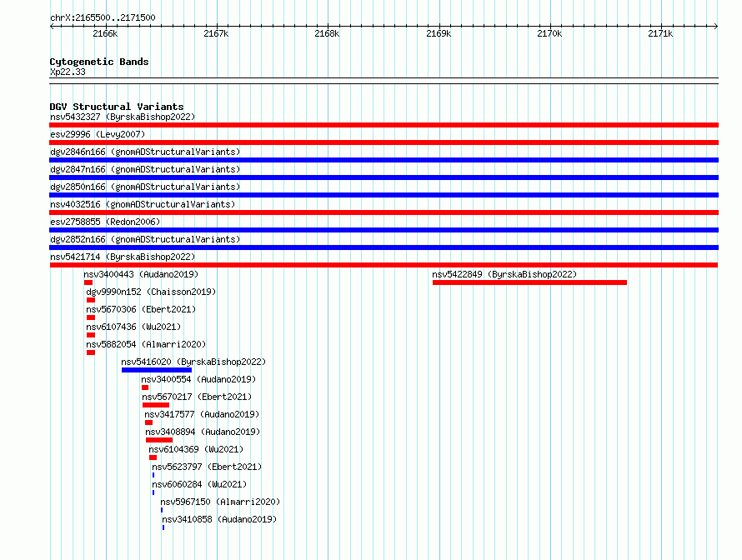
Task: Click the red bar under nsv5432327
Action: point(384,125)
